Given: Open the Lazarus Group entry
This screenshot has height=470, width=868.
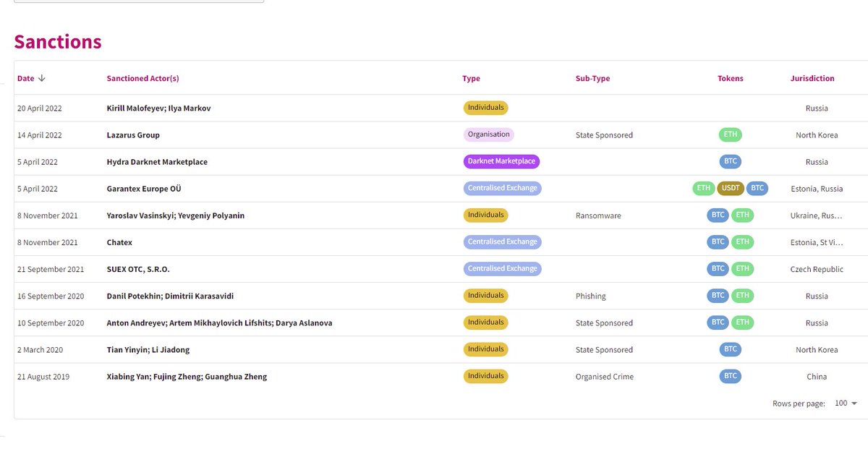Looking at the screenshot, I should pyautogui.click(x=133, y=135).
